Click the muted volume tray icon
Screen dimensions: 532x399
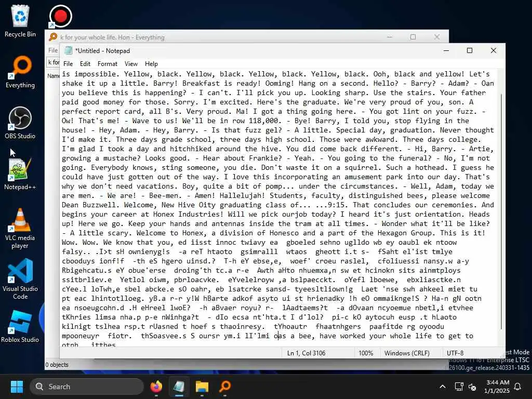point(472,387)
